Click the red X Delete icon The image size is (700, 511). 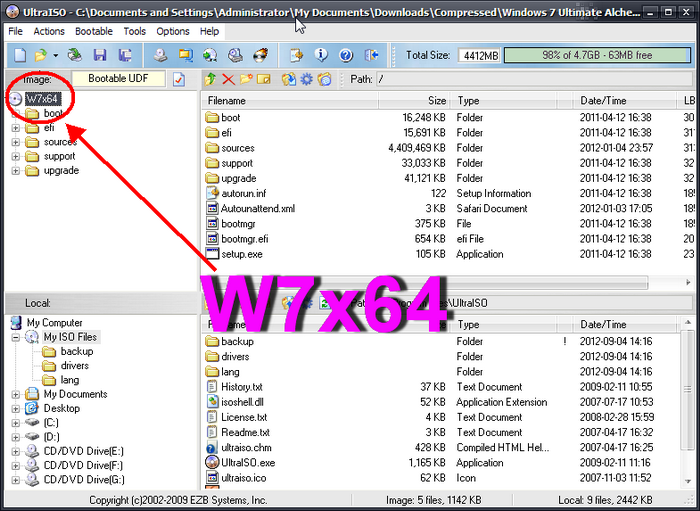[x=228, y=79]
